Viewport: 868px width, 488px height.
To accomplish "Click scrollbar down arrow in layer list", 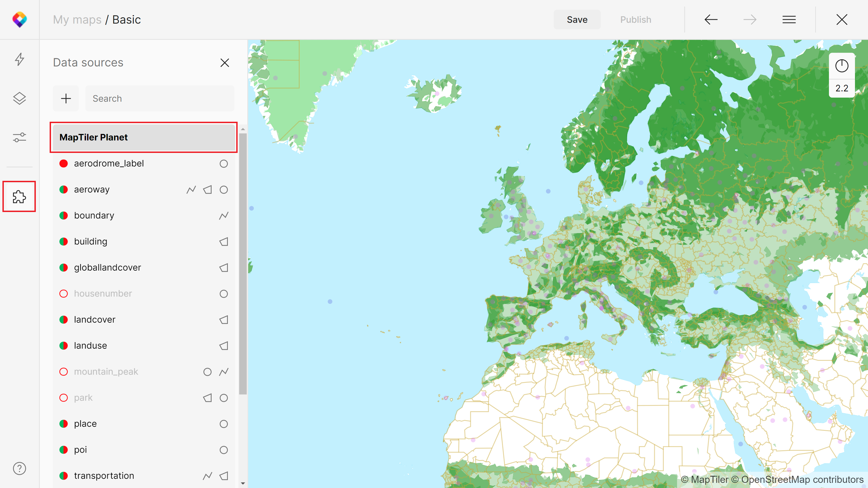I will click(x=243, y=483).
